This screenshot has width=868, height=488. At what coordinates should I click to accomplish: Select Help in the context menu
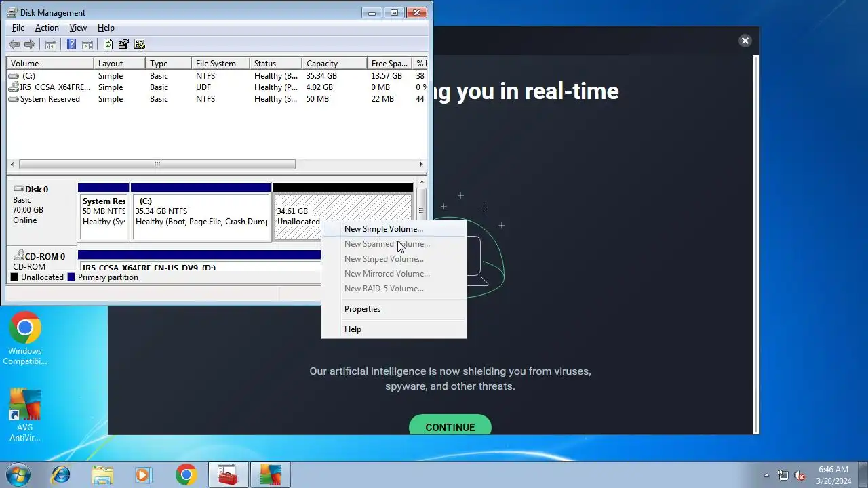(x=394, y=329)
